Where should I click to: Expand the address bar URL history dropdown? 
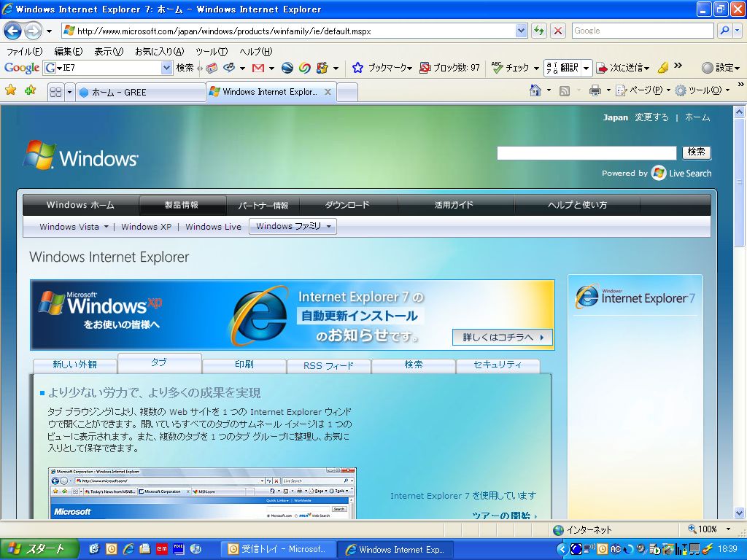521,31
